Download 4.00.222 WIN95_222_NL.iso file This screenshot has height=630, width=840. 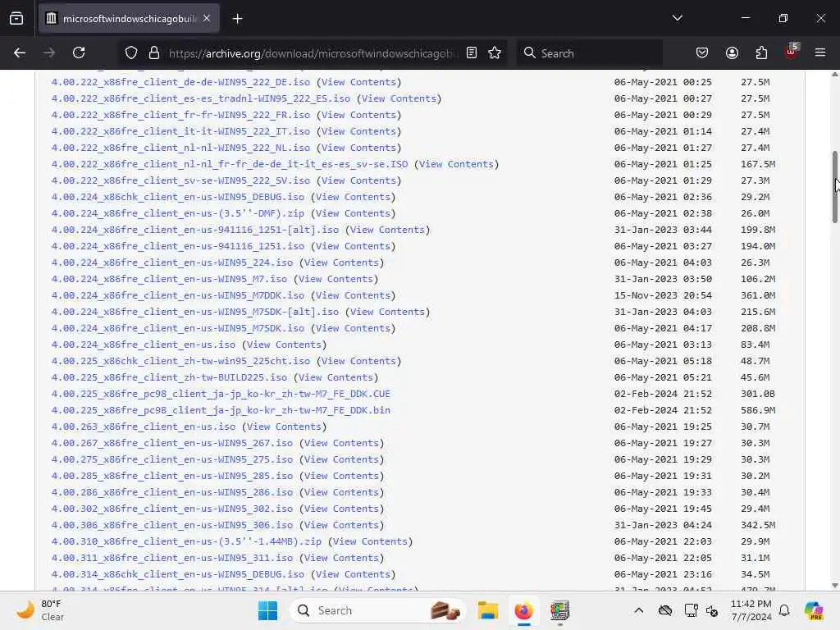[x=180, y=148]
